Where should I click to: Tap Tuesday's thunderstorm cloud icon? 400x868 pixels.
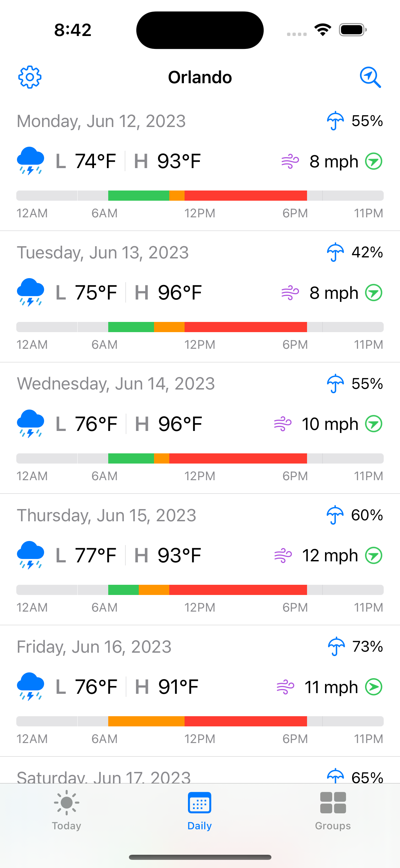click(31, 292)
